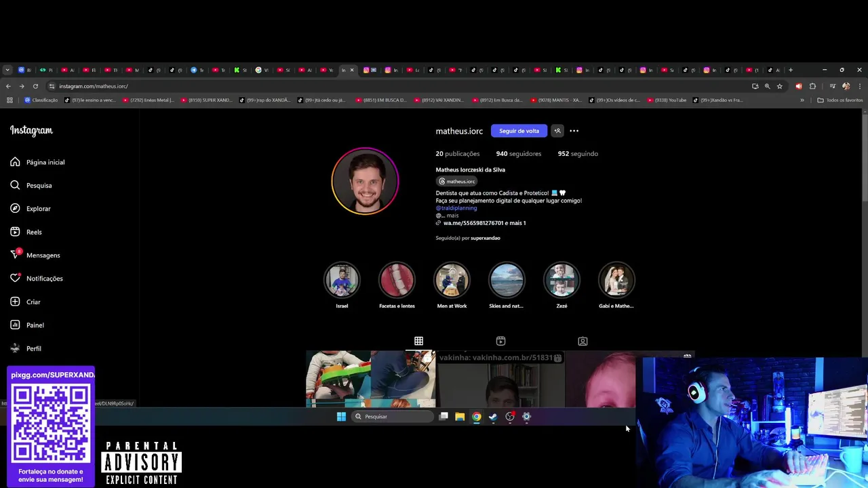868x488 pixels.
Task: Open a new browser tab
Action: (x=791, y=70)
